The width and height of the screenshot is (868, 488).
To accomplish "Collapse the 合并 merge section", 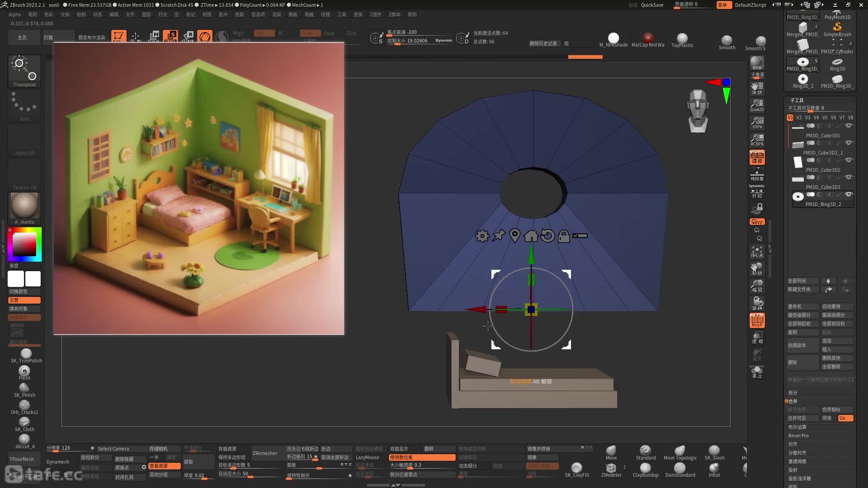I will click(793, 401).
